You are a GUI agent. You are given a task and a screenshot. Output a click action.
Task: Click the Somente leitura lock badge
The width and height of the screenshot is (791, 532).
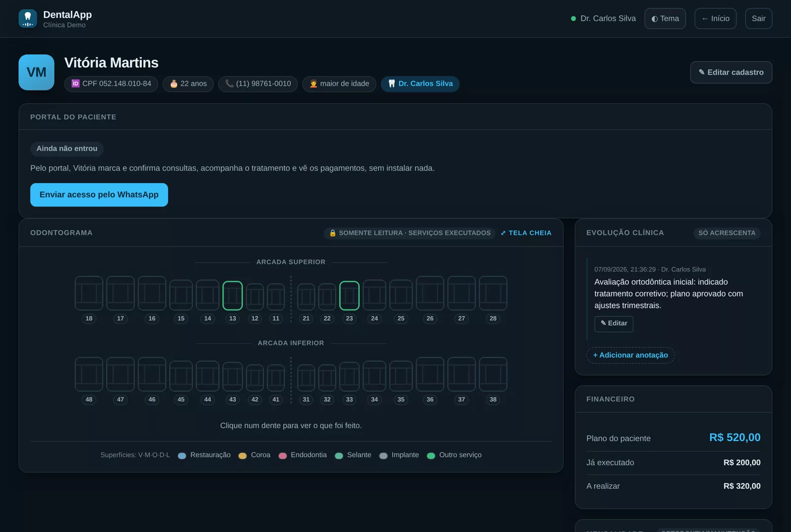[x=410, y=233]
